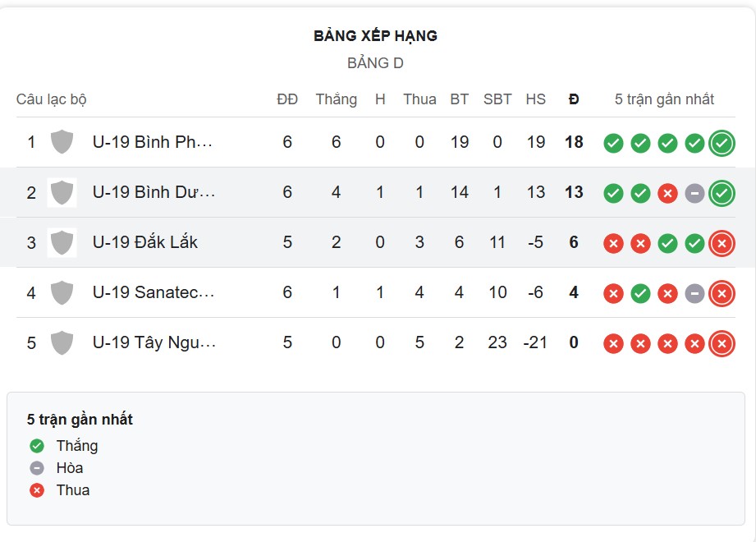The height and width of the screenshot is (542, 756).
Task: Click U-19 Đắk Lắk's team shield icon
Action: (62, 243)
